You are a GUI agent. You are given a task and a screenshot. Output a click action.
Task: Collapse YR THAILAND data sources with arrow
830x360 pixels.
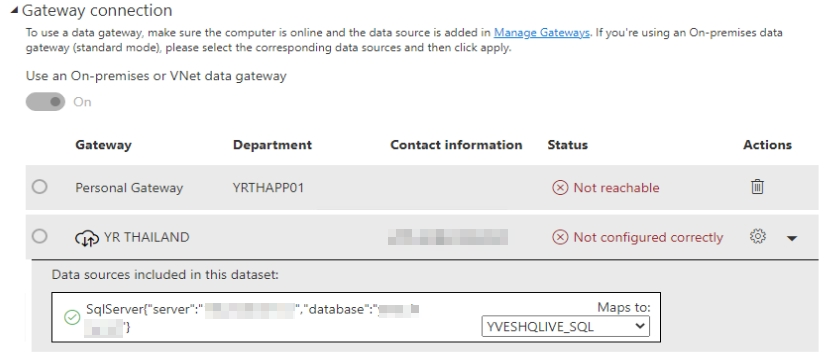click(x=792, y=238)
